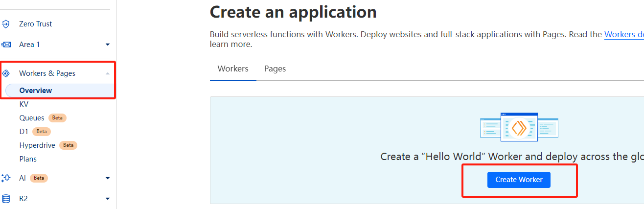Follow the Workers documentation link
This screenshot has width=644, height=209.
point(624,34)
